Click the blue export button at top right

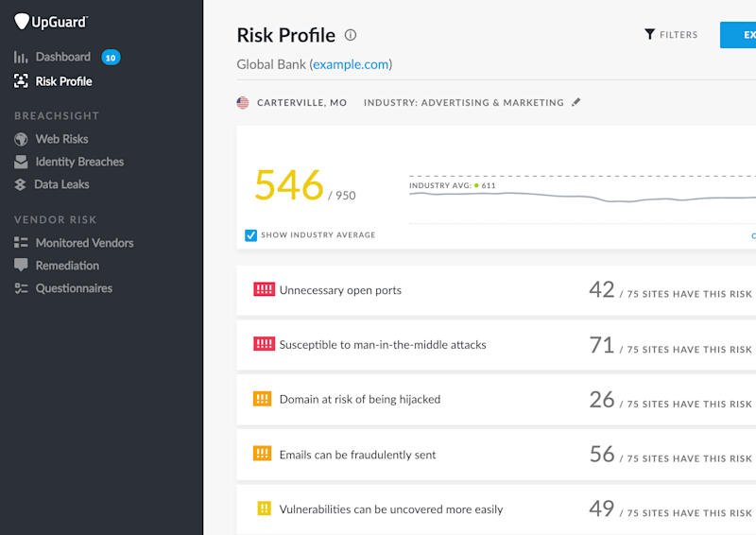738,35
